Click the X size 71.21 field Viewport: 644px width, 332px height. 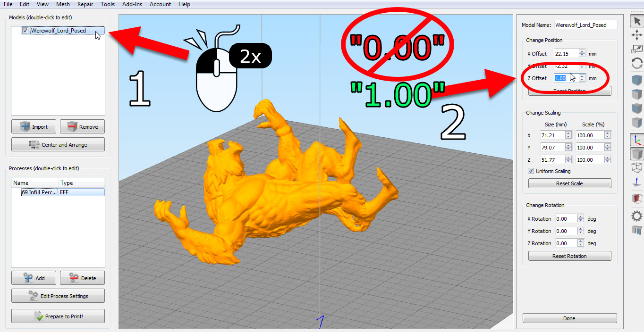(x=553, y=135)
